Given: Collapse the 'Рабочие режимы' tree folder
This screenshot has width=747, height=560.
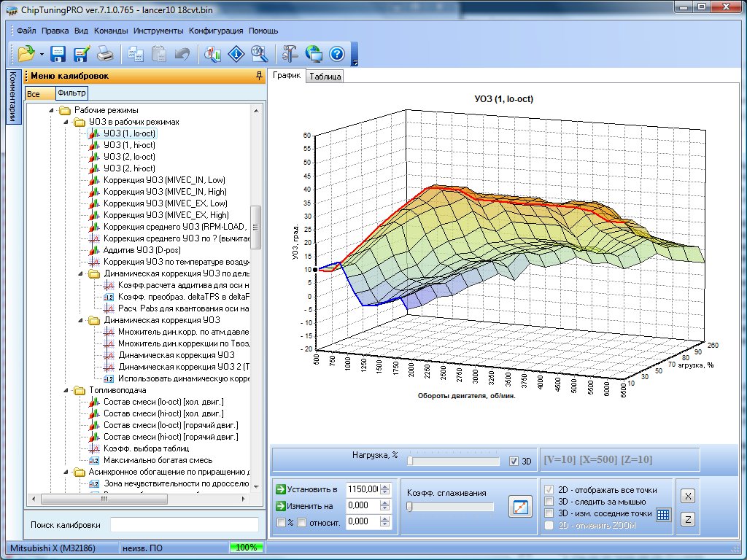Looking at the screenshot, I should pyautogui.click(x=51, y=111).
